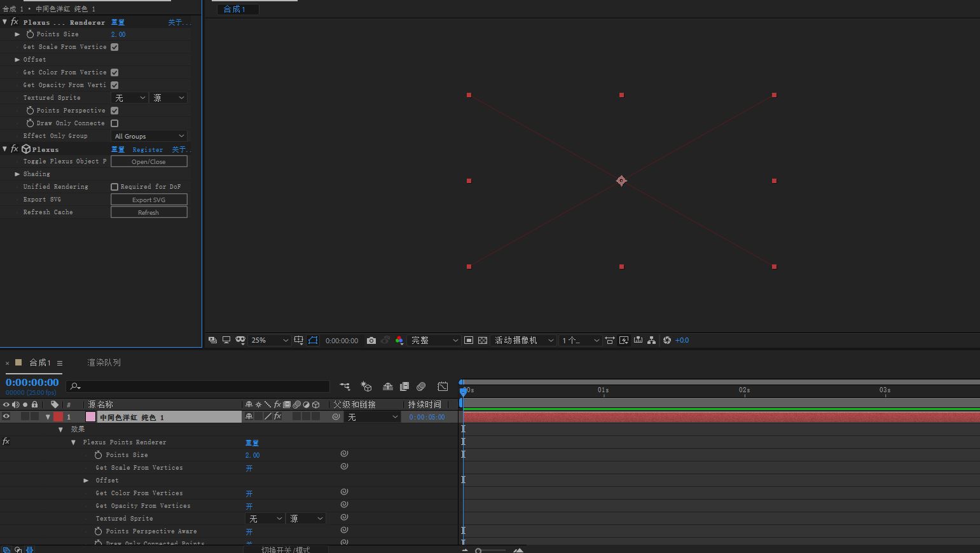Open Textured Sprite 源 dropdown in effect panel

[x=168, y=98]
